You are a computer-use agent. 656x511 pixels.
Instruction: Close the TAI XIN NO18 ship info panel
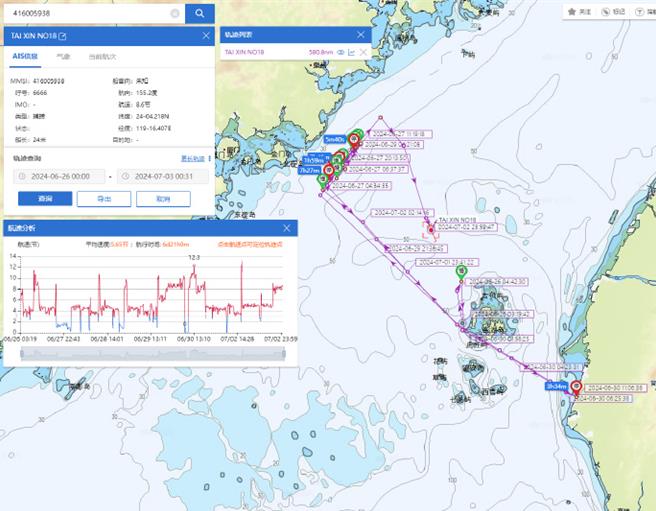206,36
